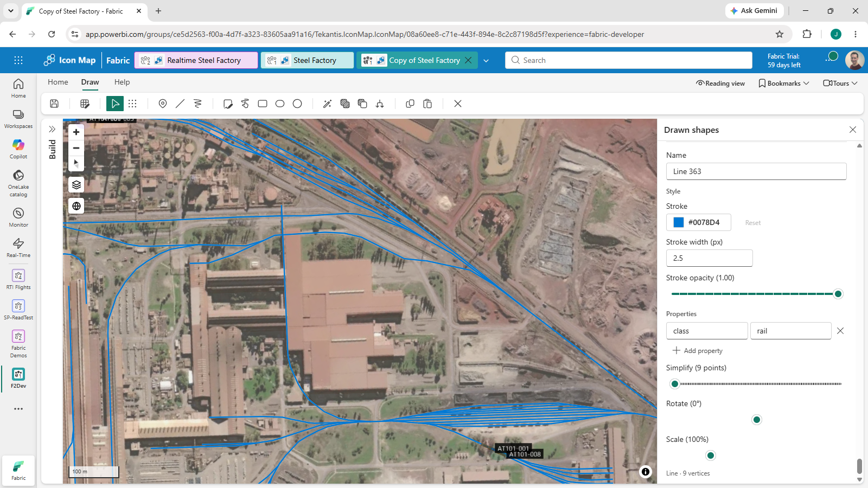
Task: Zoom in on the map
Action: coord(76,132)
